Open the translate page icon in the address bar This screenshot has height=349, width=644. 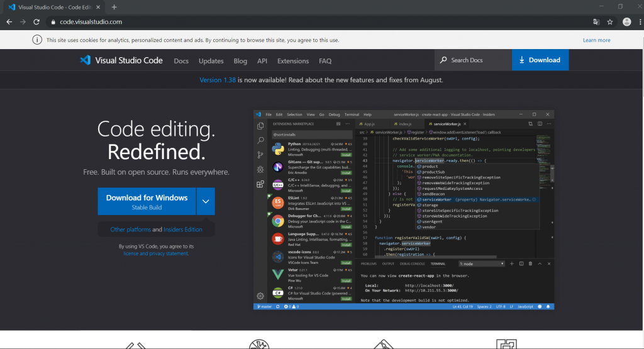coord(596,22)
